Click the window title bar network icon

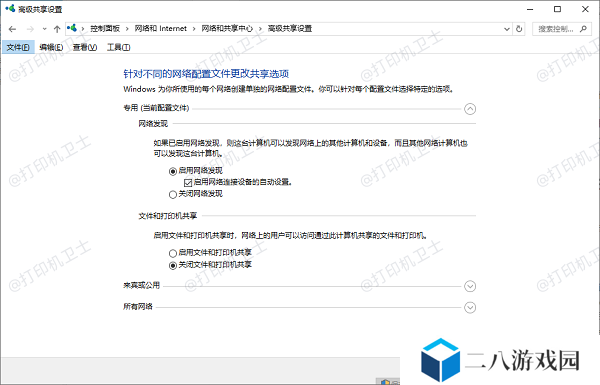pos(10,8)
